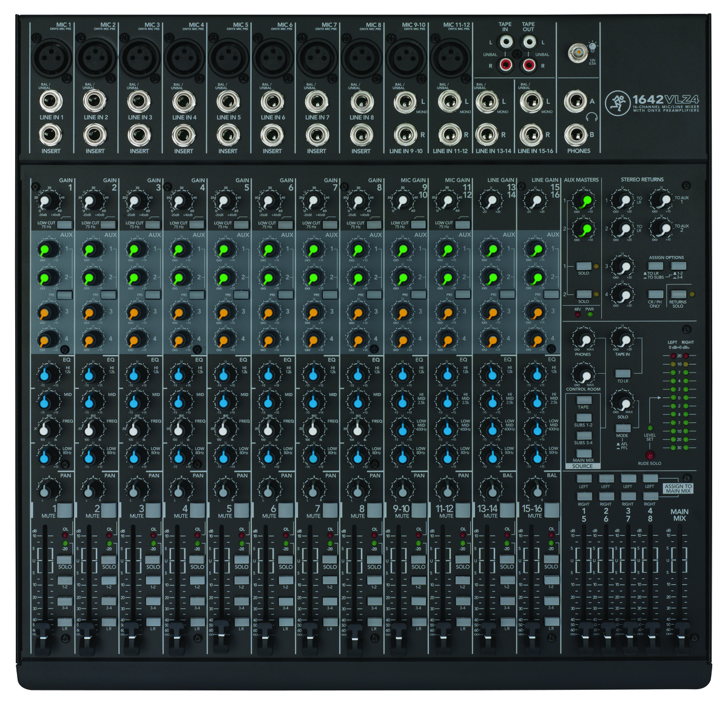The height and width of the screenshot is (705, 728).
Task: Toggle the channel 4 MUTE button
Action: coord(197,510)
